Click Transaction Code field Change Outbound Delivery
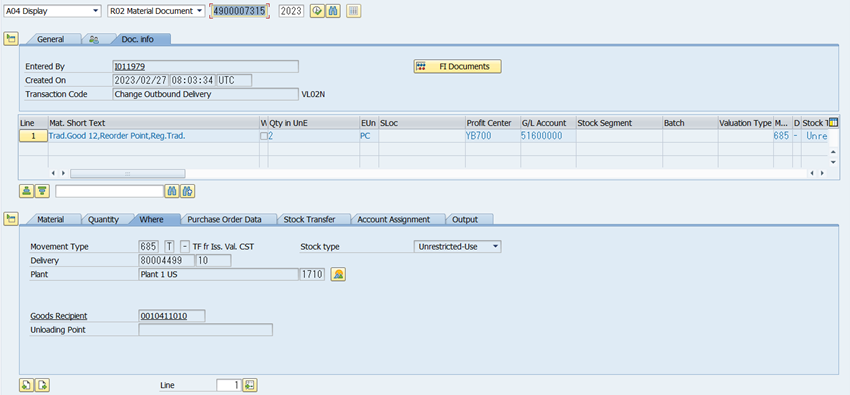The width and height of the screenshot is (850, 395). point(205,94)
